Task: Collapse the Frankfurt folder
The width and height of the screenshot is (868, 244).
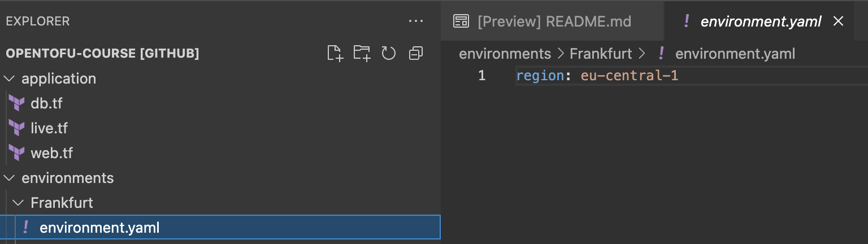Action: [x=19, y=203]
